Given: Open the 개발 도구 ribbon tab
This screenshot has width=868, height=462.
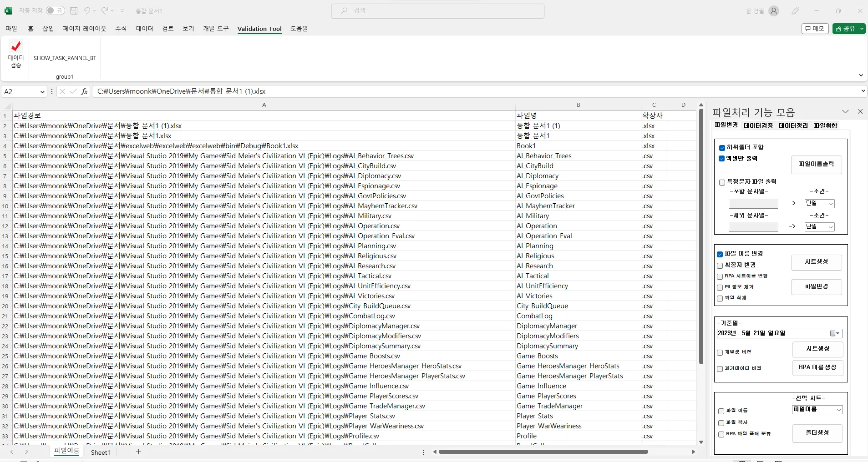Looking at the screenshot, I should point(216,29).
